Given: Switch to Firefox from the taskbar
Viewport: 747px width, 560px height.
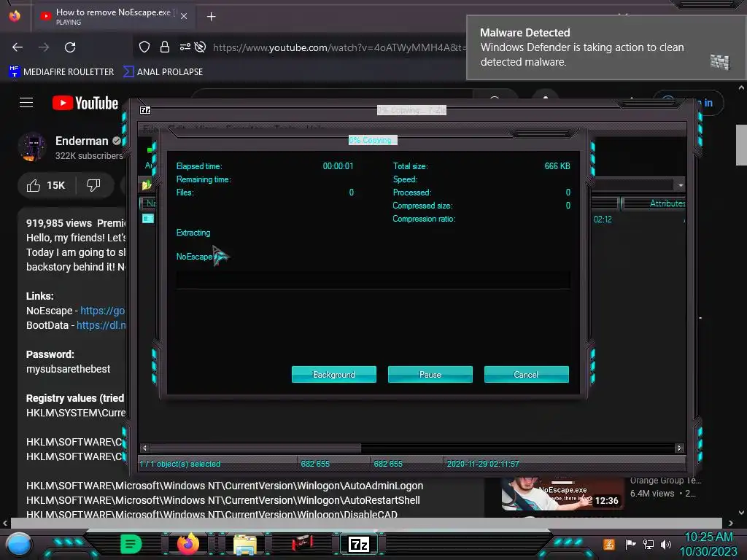Looking at the screenshot, I should click(187, 543).
